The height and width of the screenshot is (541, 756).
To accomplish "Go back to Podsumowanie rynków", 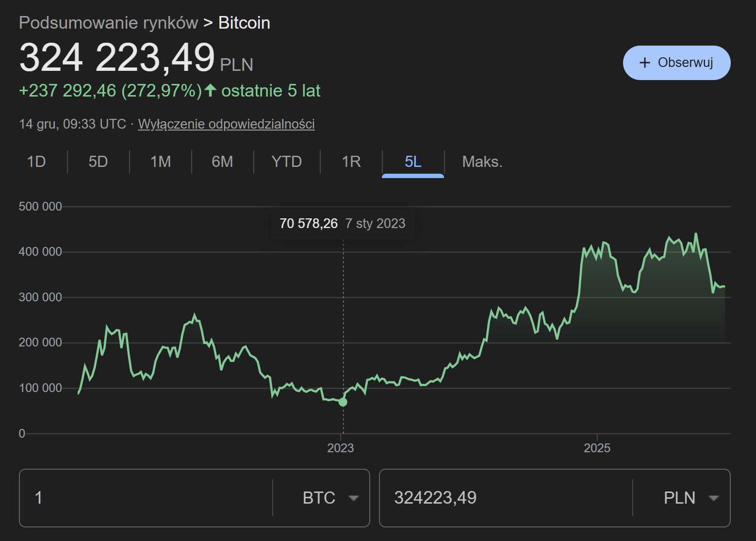I will (108, 22).
